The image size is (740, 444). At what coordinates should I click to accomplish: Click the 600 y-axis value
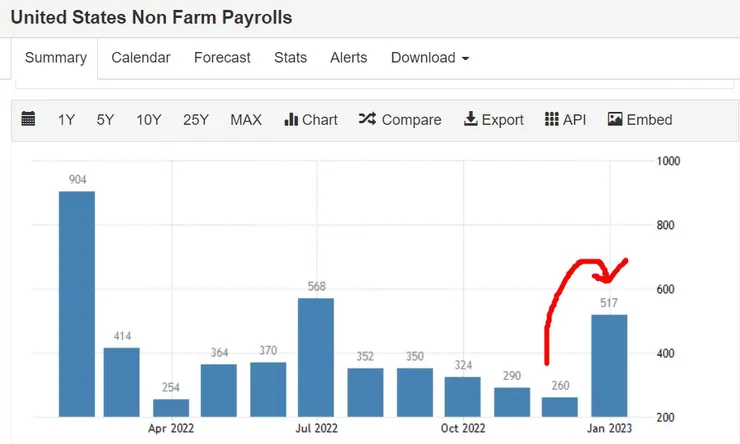pos(665,289)
